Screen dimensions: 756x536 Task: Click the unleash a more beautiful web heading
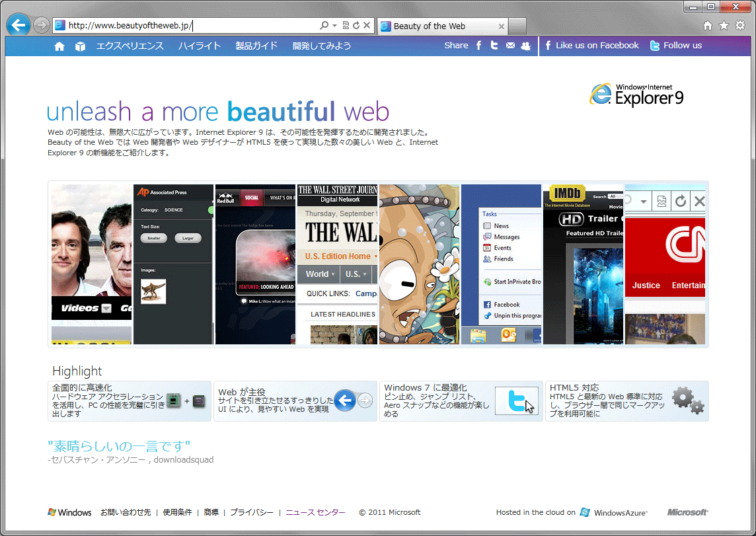pyautogui.click(x=218, y=111)
